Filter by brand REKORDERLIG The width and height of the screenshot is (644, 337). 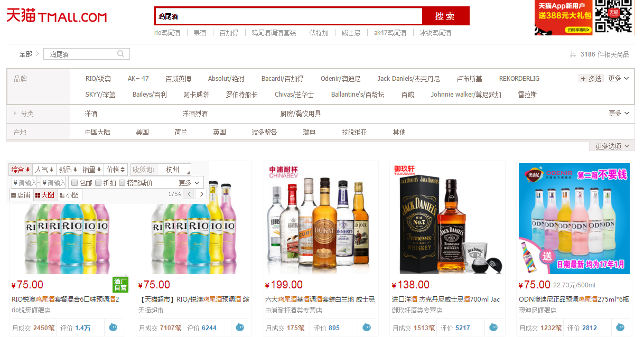[519, 79]
